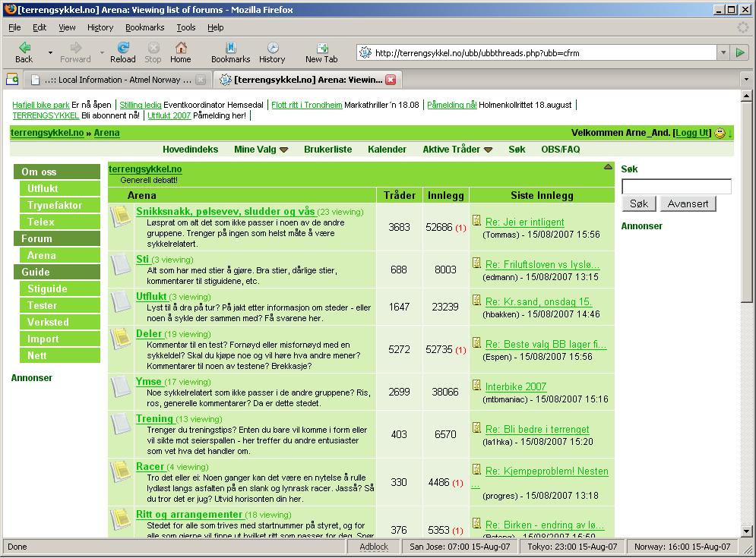756x558 pixels.
Task: Click post icon beside 'Re: Jei er intligent'
Action: point(477,221)
